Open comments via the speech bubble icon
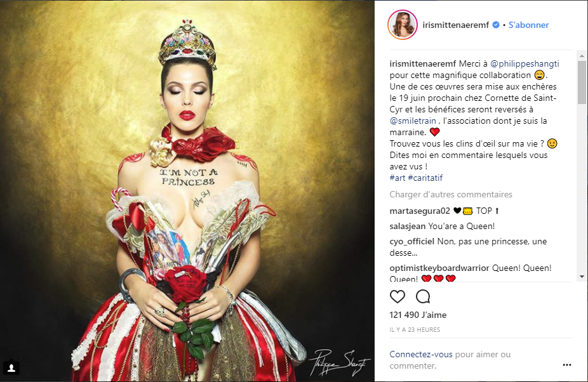 point(423,296)
